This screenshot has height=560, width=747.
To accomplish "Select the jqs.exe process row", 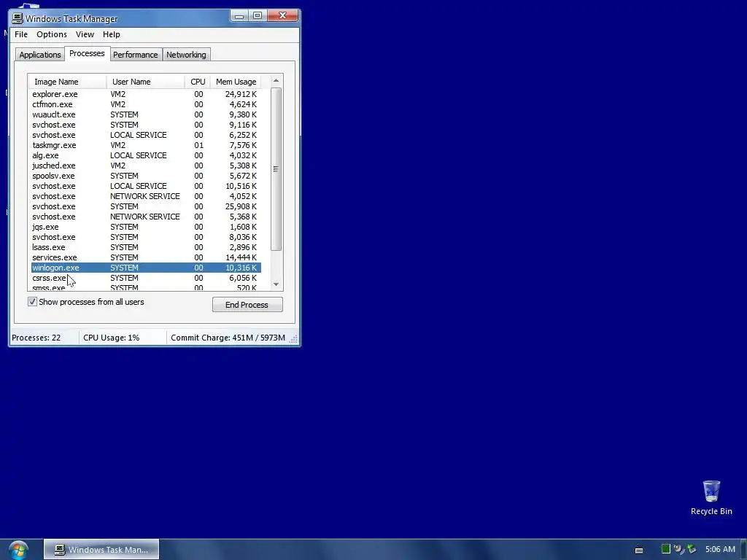I will pyautogui.click(x=146, y=227).
